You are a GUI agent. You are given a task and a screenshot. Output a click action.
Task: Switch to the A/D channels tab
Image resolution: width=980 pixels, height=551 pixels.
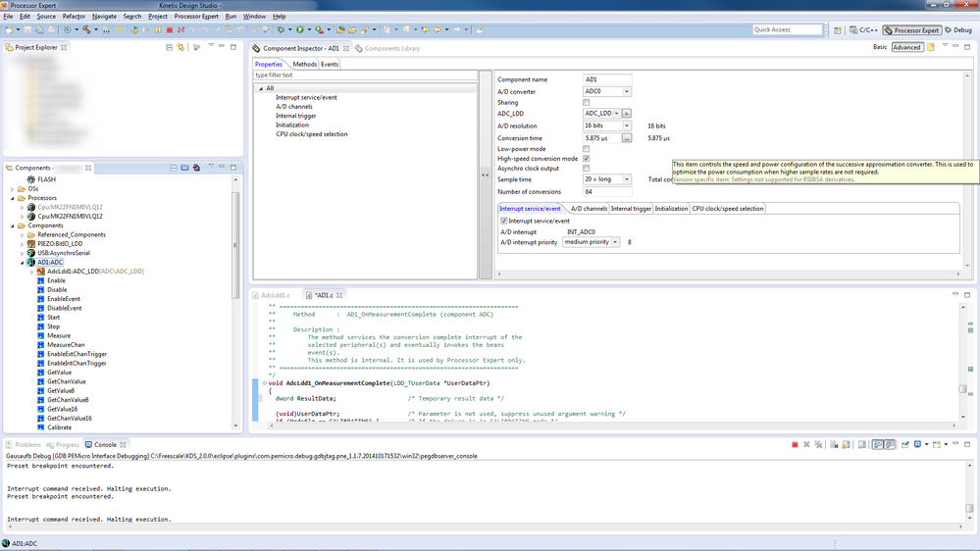[x=589, y=209]
